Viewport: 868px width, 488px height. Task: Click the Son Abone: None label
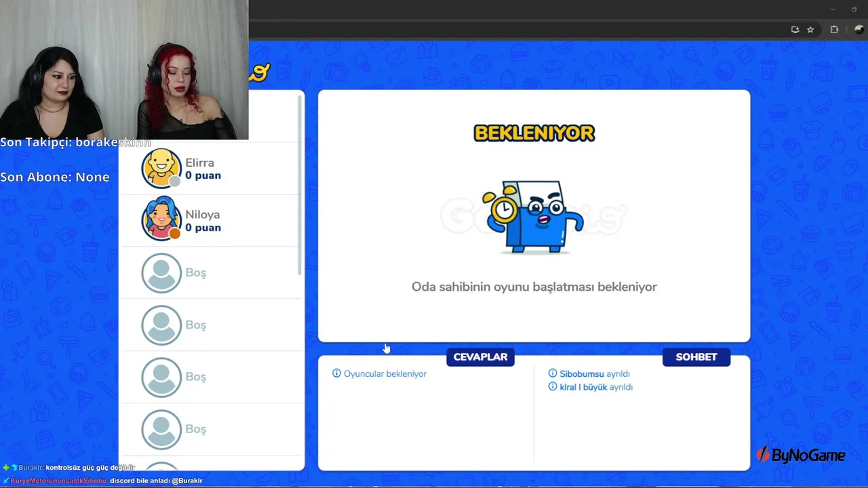[x=55, y=177]
